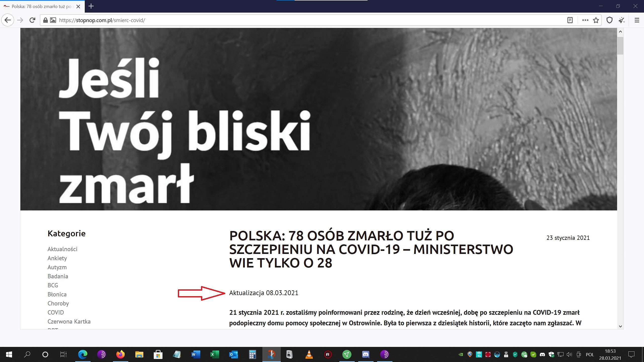644x362 pixels.
Task: Click the 'Kategorie' sidebar heading
Action: 66,234
